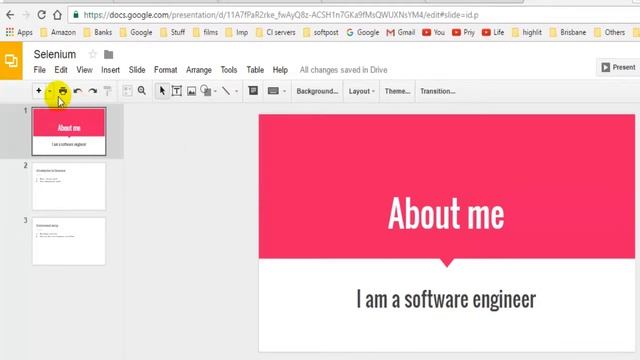This screenshot has height=360, width=640.
Task: Open the Banks bookmark folder
Action: [x=98, y=32]
